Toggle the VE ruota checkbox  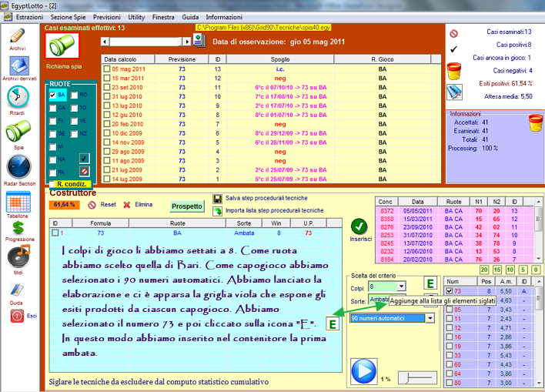74,121
